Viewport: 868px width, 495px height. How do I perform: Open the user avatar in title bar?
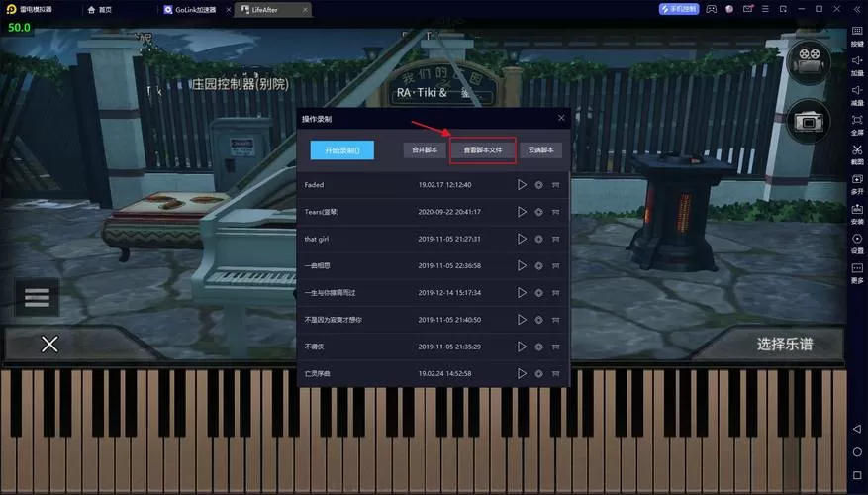pos(729,9)
